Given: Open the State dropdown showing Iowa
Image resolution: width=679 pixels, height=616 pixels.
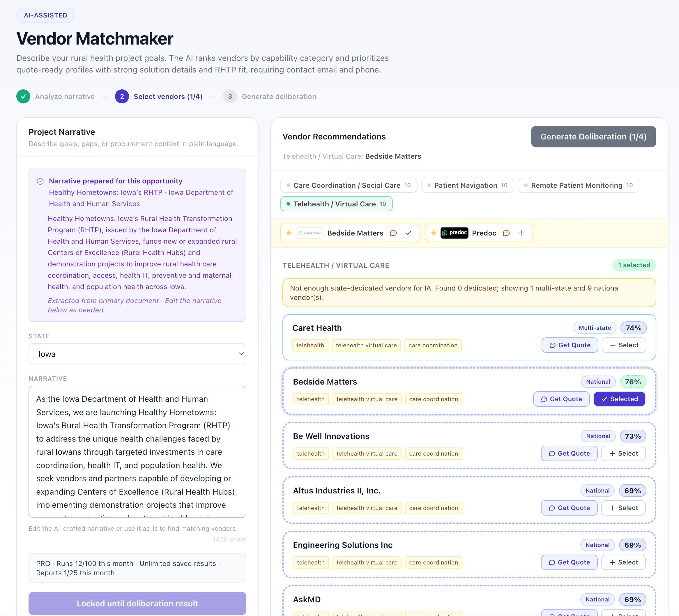Looking at the screenshot, I should pos(137,354).
